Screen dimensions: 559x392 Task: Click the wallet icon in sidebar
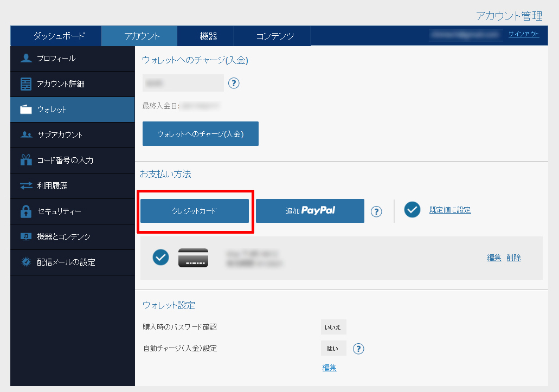tap(26, 109)
